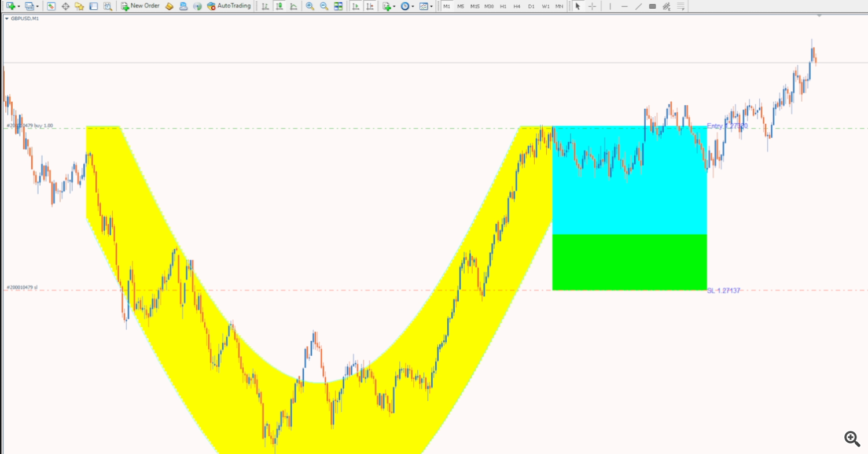This screenshot has width=868, height=454.
Task: Expand the triangle beside GBPUSD,M1
Action: pos(6,19)
